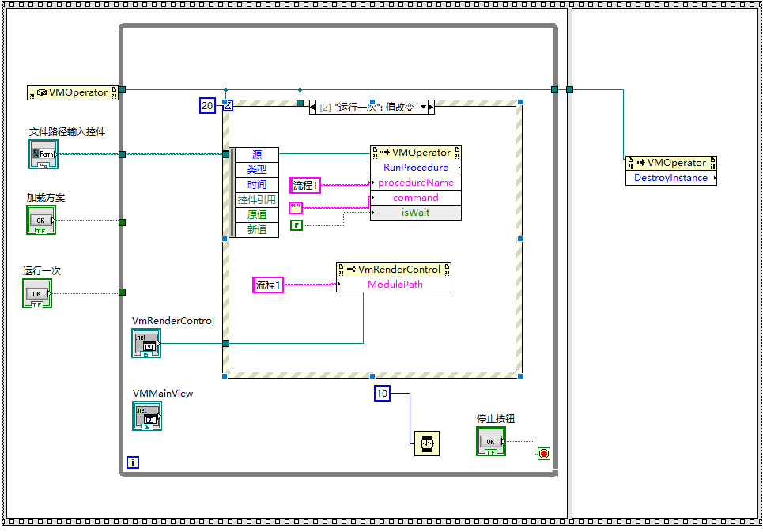Click the VMMainView .NET refnum terminal

coord(146,415)
